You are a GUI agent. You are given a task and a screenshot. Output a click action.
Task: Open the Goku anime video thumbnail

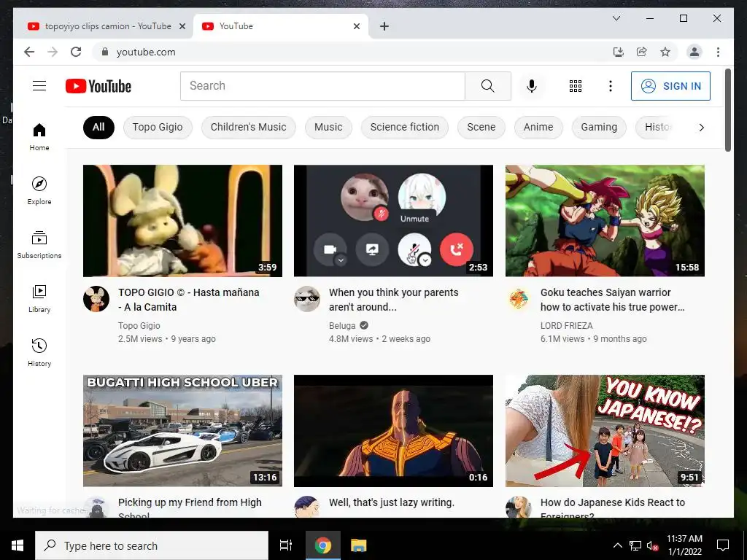tap(605, 220)
